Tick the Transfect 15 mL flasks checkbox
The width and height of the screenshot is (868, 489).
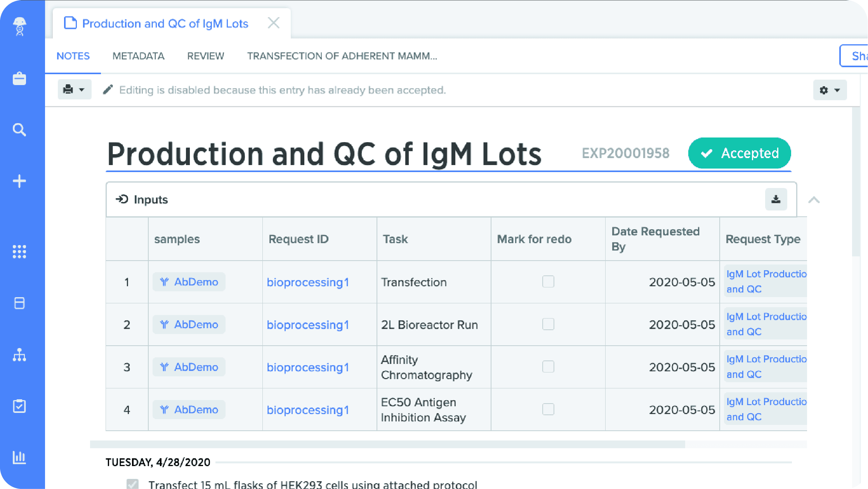[132, 484]
